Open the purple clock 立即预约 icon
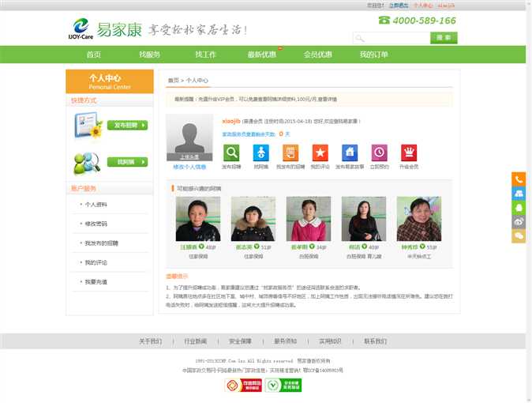Viewport: 532px width, 403px height. click(380, 153)
